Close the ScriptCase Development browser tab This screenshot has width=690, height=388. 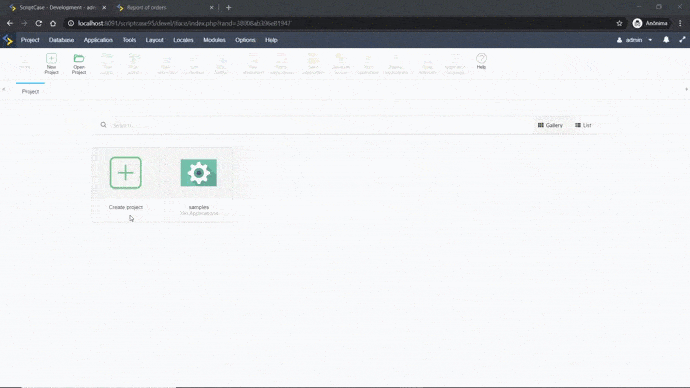pyautogui.click(x=104, y=7)
